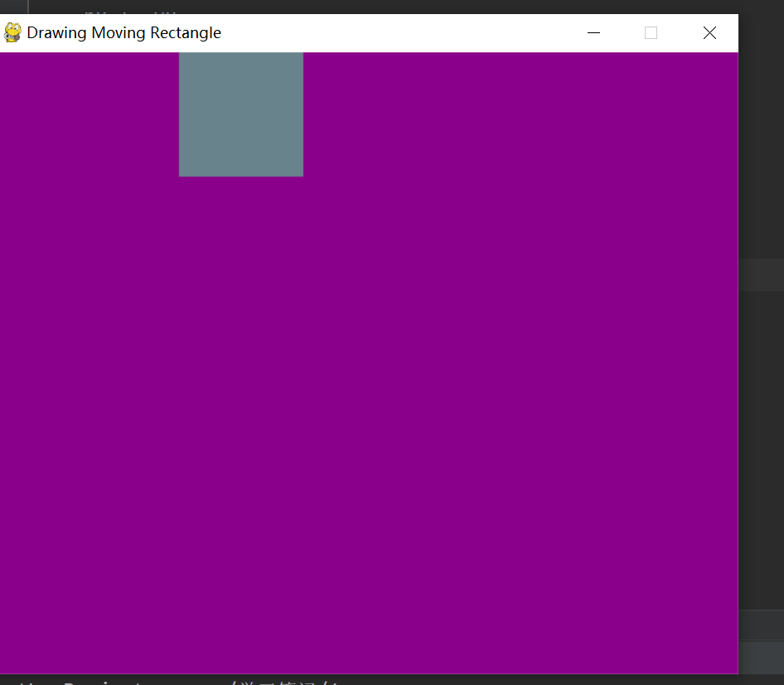Click the 'Drawing Moving Rectangle' title text
This screenshot has width=784, height=685.
click(x=124, y=33)
